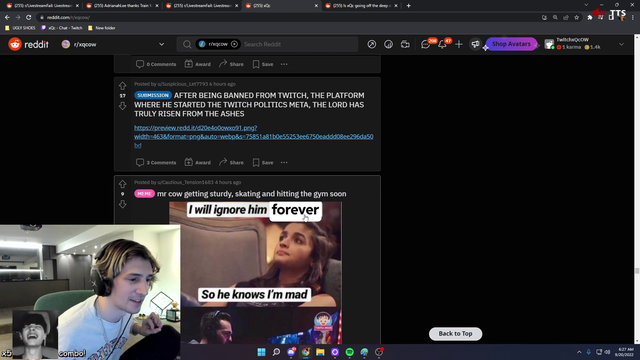Viewport: 640px width, 360px height.
Task: Downvote the 'mr cow getting sturdy' post
Action: tap(122, 204)
